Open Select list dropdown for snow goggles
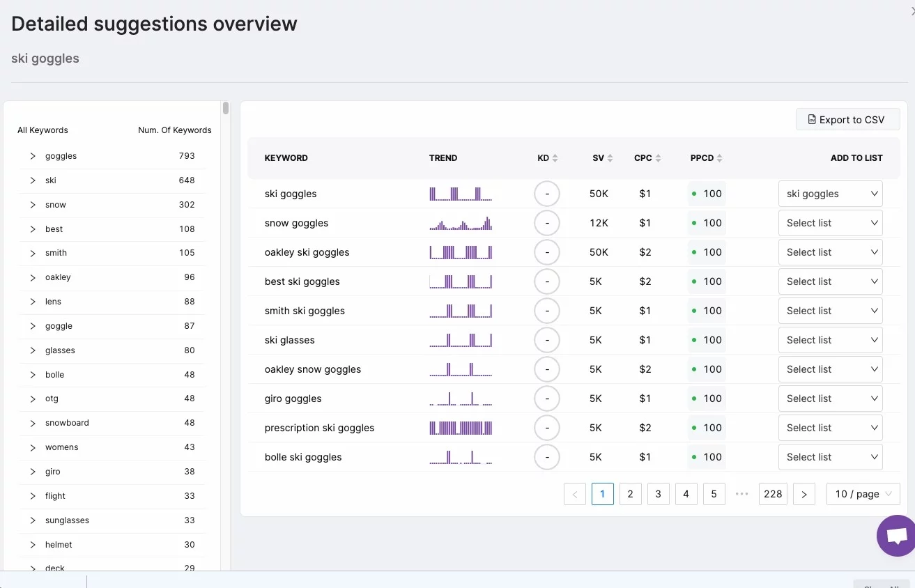The height and width of the screenshot is (588, 915). 830,223
